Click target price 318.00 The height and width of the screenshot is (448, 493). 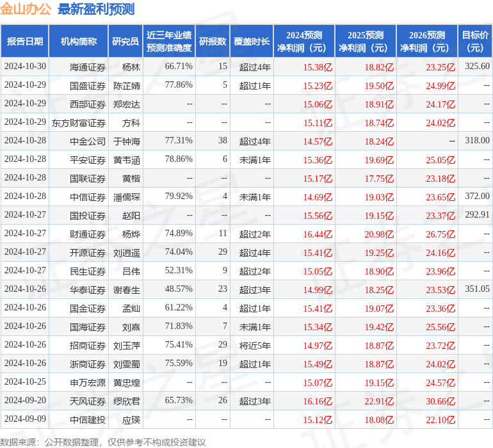coord(477,141)
